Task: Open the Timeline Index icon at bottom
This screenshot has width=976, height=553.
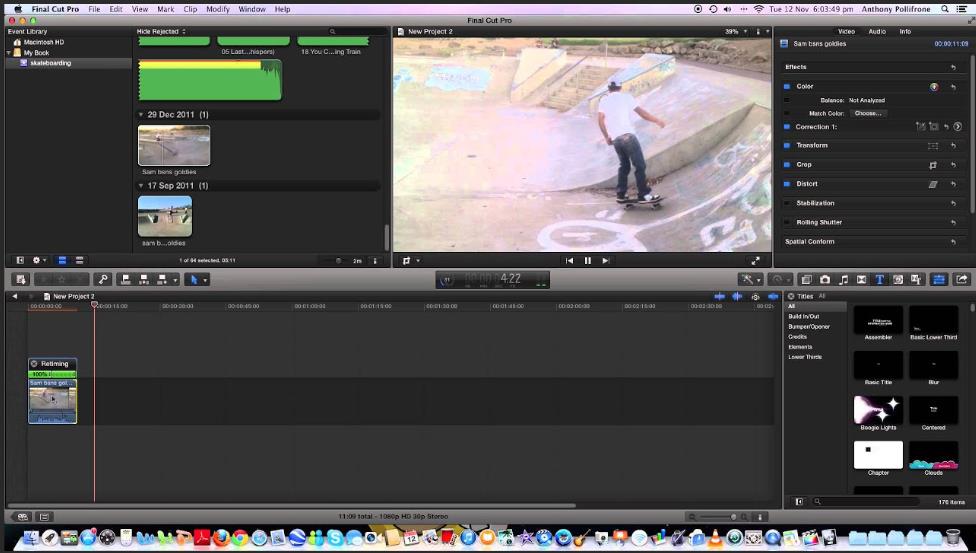Action: (x=44, y=517)
